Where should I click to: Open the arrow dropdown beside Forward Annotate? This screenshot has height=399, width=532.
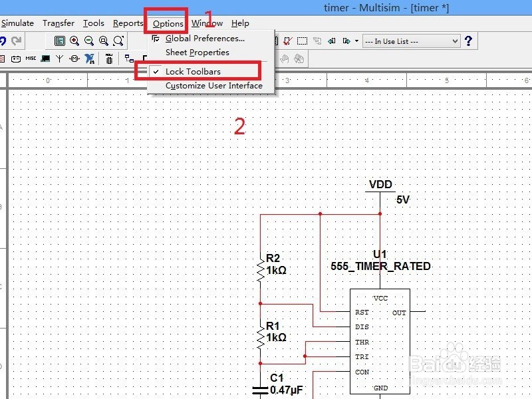[356, 41]
